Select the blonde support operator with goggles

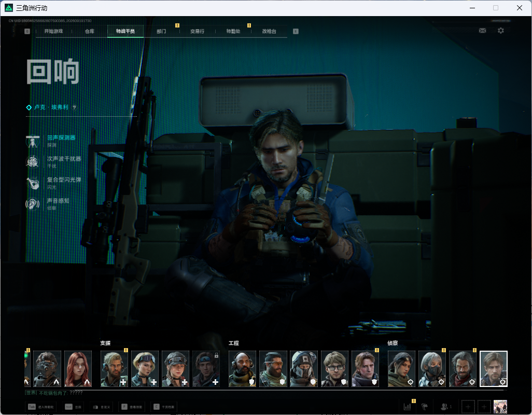pos(145,369)
